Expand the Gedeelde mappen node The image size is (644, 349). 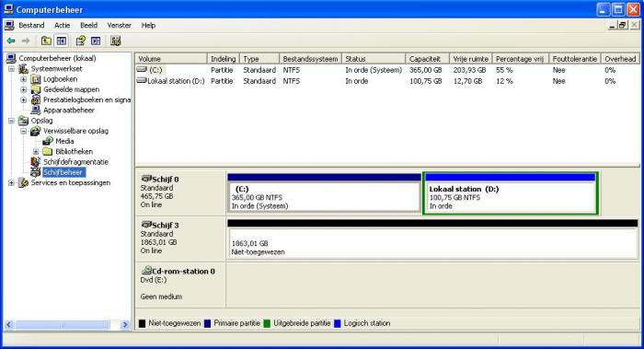(x=24, y=89)
